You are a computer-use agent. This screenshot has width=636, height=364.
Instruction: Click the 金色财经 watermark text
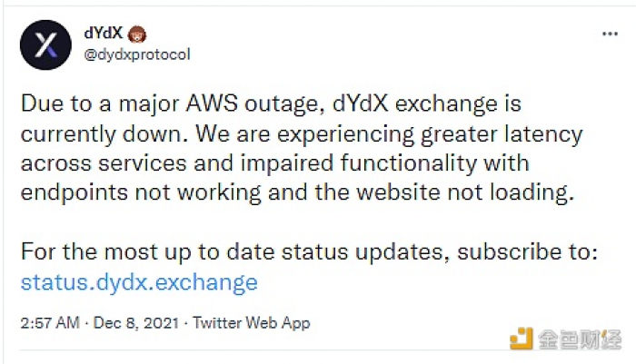(x=580, y=339)
